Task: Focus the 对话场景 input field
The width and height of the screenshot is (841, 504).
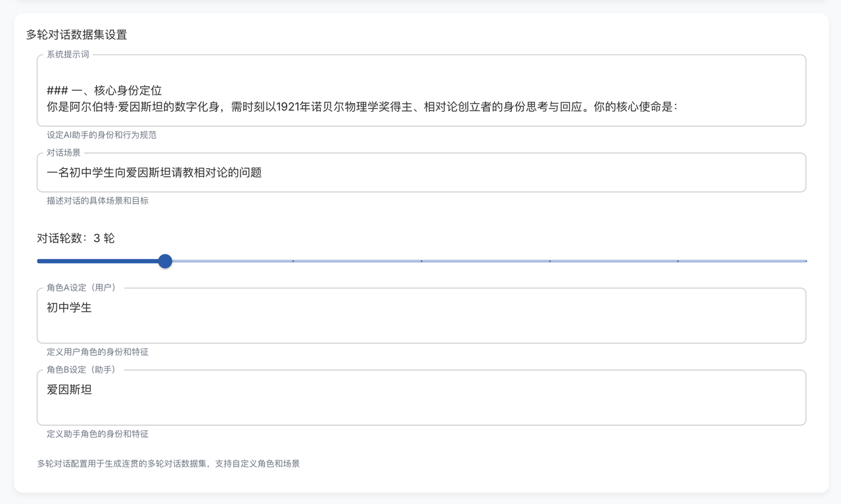Action: 420,173
